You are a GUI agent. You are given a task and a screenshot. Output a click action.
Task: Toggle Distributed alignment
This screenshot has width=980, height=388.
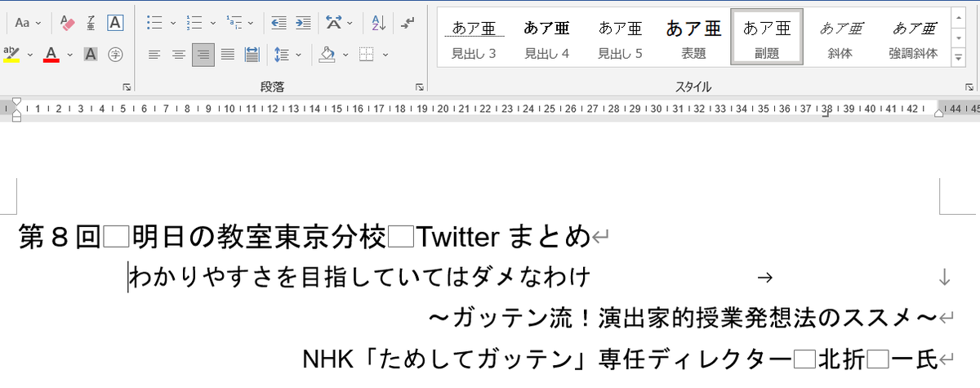(x=252, y=55)
